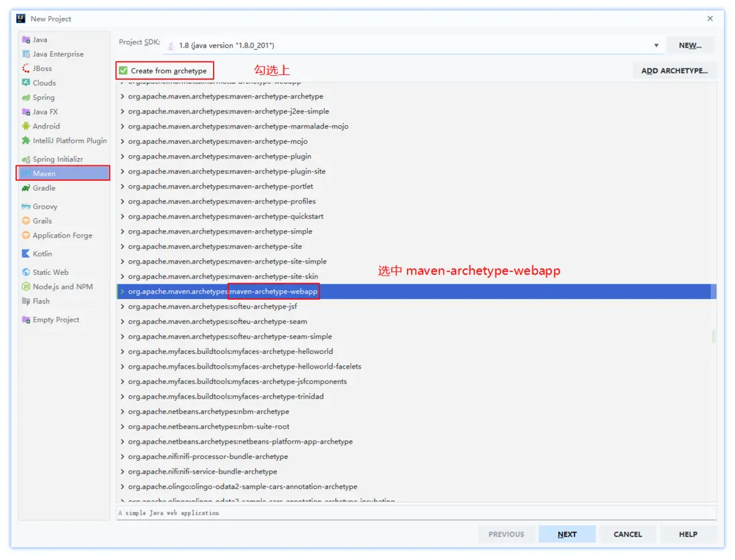This screenshot has width=735, height=560.
Task: Expand the maven-archetype-archetype node
Action: 122,96
